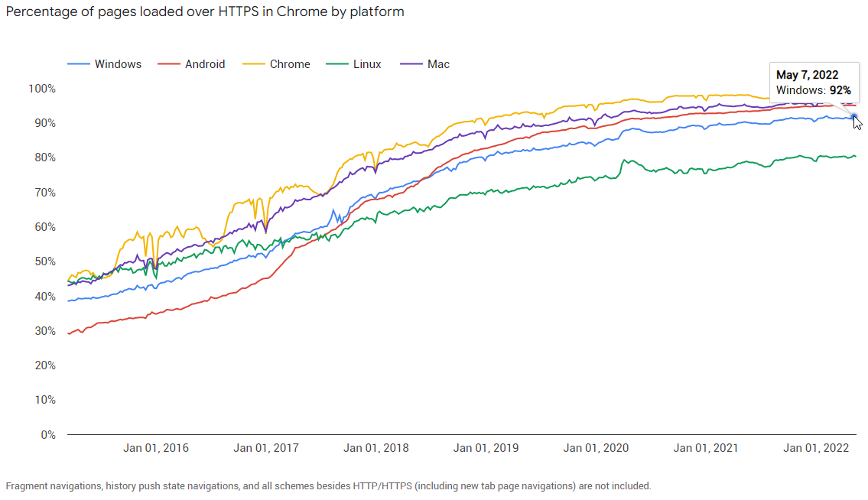Select the yellow line swatch beside Chrome
868x500 pixels.
click(x=253, y=64)
